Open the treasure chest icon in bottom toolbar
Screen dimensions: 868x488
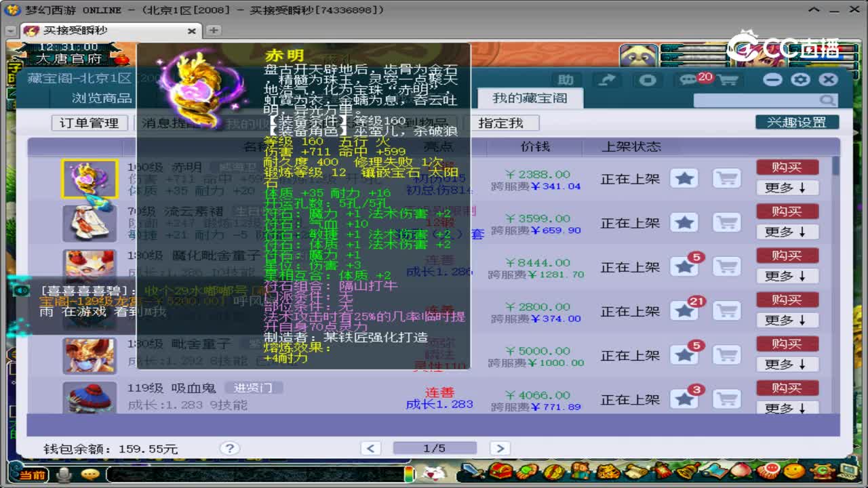click(500, 471)
